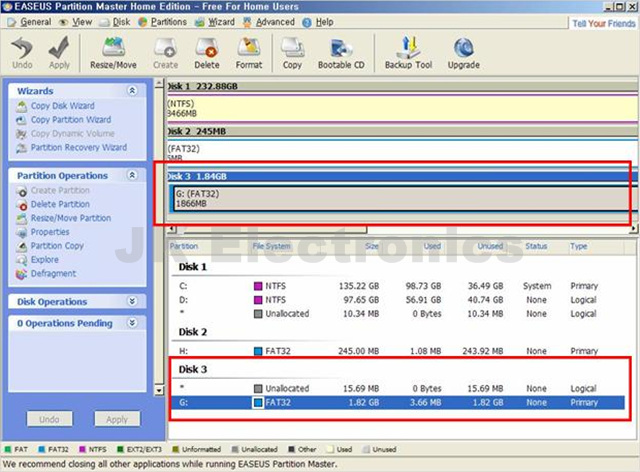Expand the Disk Operations panel
The width and height of the screenshot is (640, 472).
click(132, 301)
